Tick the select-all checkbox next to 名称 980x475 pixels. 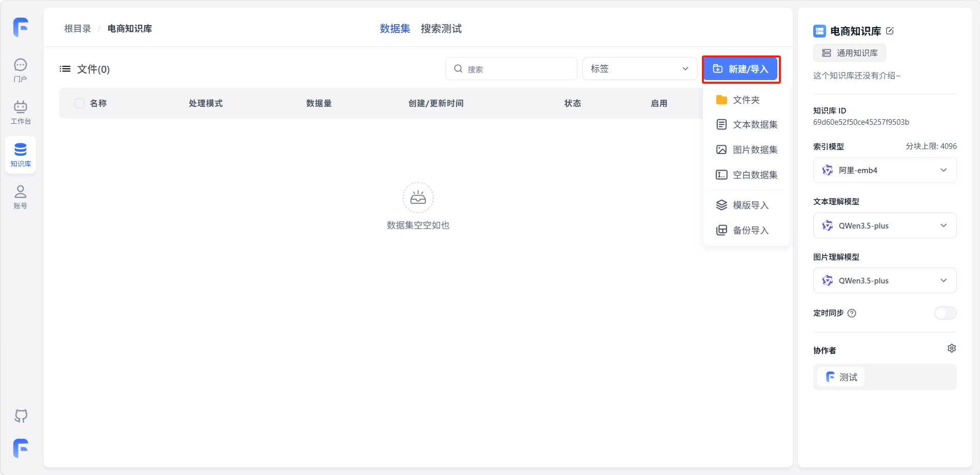[80, 103]
